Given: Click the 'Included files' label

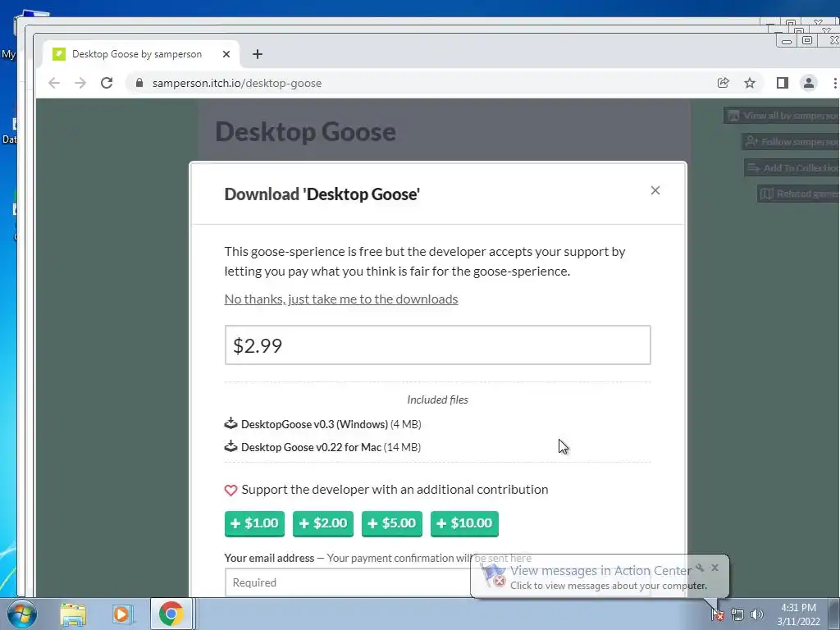Looking at the screenshot, I should (x=438, y=399).
